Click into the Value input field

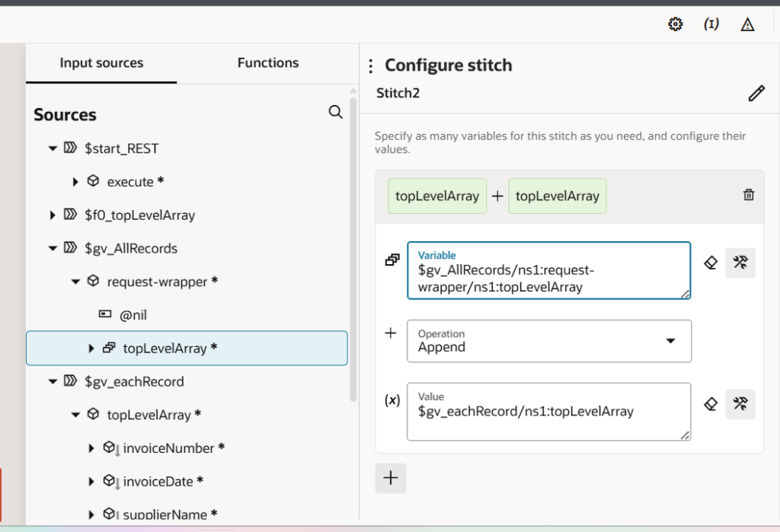coord(548,412)
